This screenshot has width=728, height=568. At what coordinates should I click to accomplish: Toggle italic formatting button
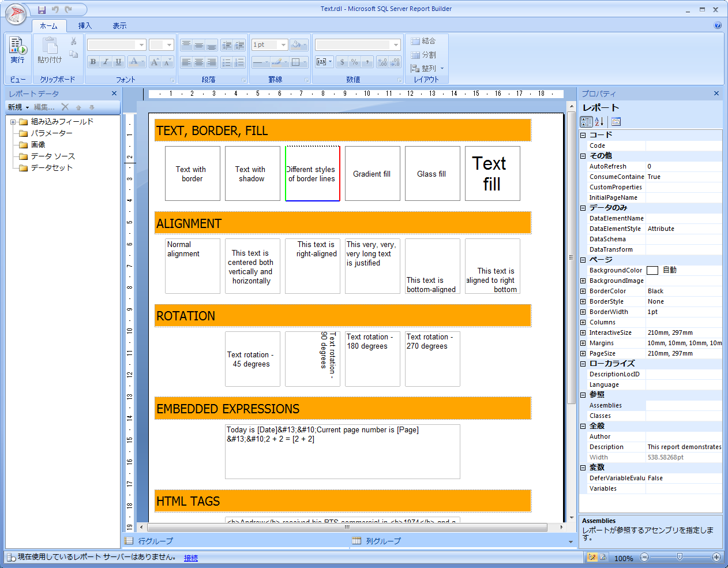(106, 62)
